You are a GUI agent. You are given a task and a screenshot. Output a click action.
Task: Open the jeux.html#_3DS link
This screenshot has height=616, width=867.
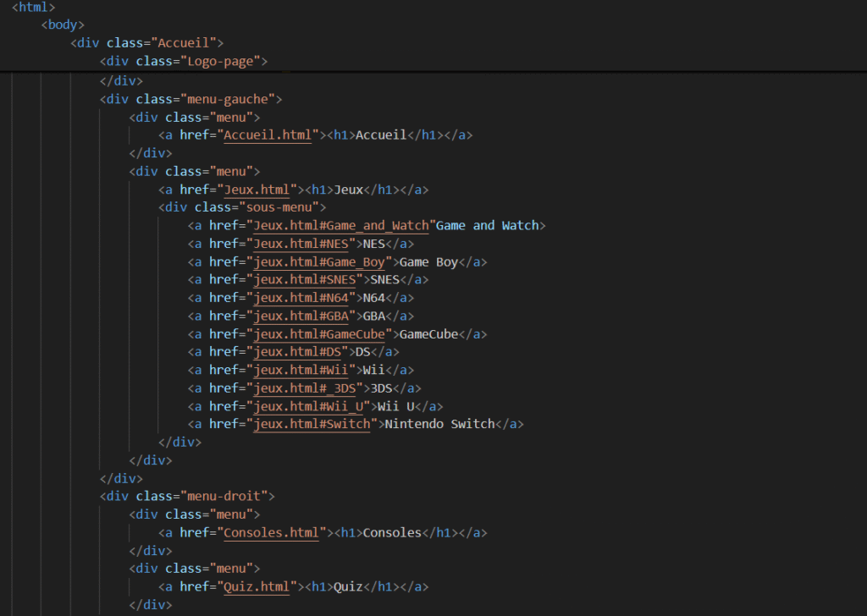[x=306, y=388]
